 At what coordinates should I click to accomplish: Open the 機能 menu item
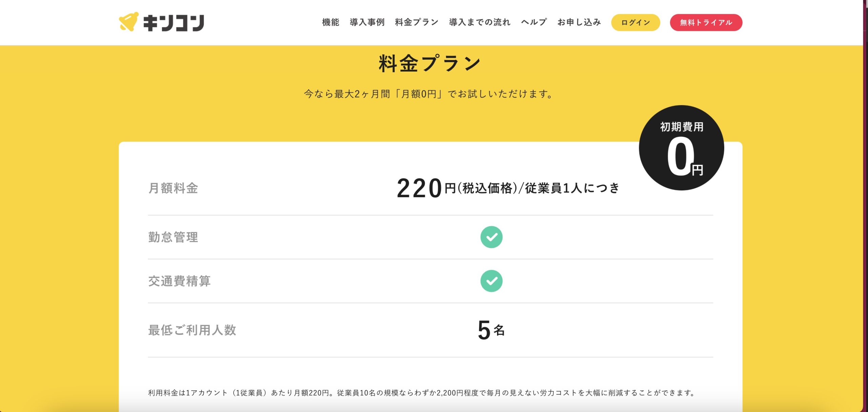(x=331, y=22)
